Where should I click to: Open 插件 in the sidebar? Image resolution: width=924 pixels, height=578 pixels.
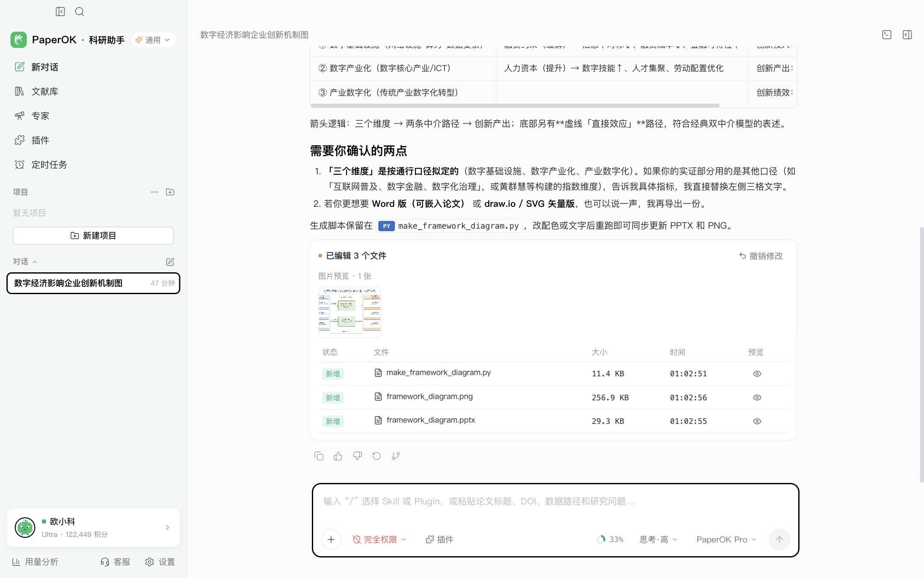click(93, 140)
